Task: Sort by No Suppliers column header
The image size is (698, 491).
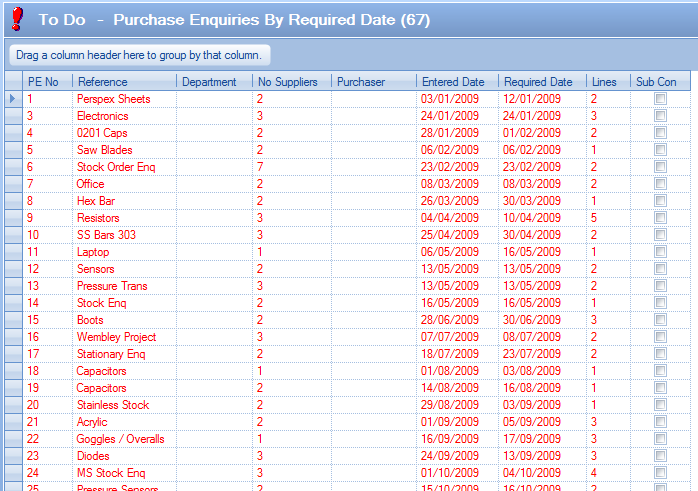Action: click(x=291, y=82)
